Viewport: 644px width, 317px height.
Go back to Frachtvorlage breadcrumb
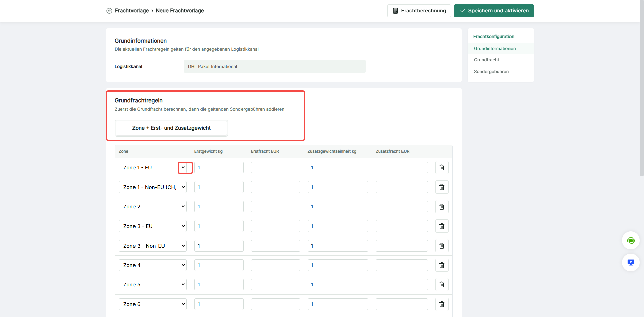(x=132, y=11)
